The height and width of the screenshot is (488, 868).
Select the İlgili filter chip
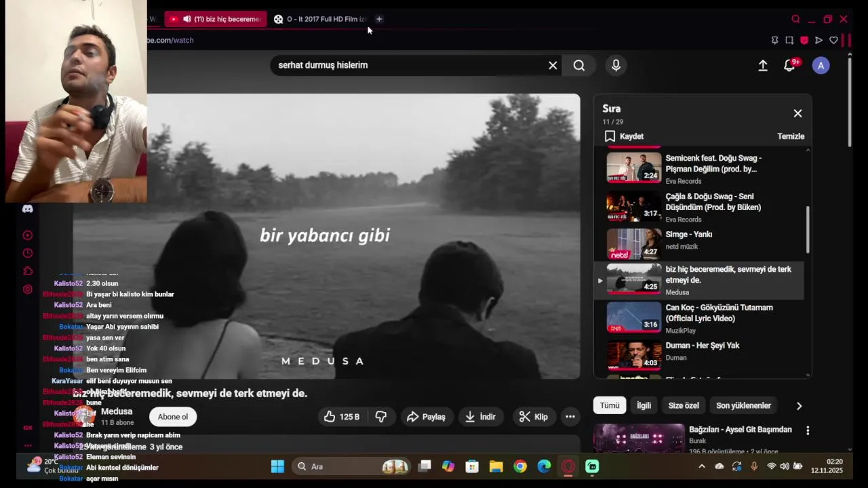(x=644, y=405)
